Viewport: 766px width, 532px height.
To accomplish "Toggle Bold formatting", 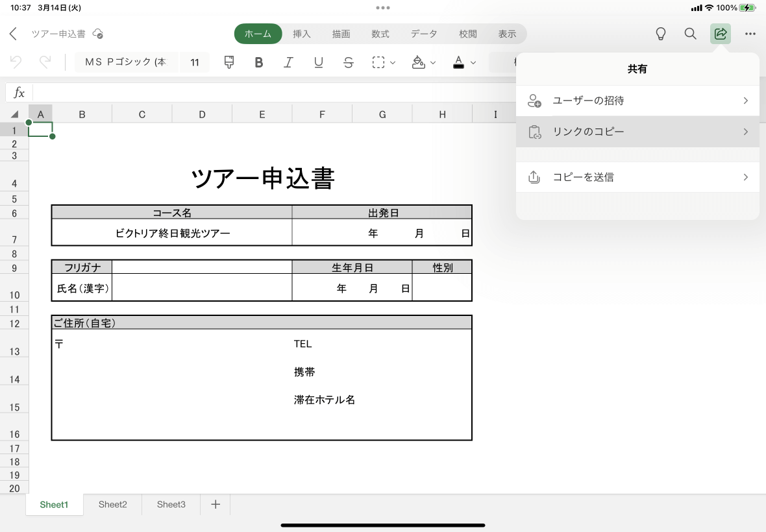I will coord(259,62).
